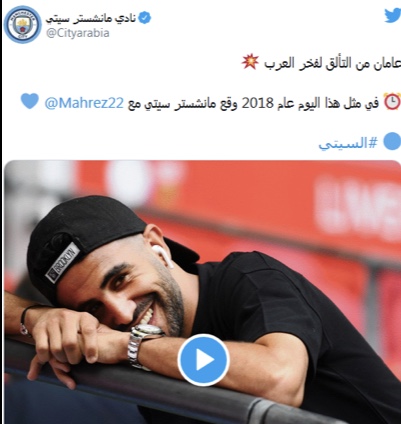Click the account name نادي مانشستر سيتي
This screenshot has width=401, height=424.
click(91, 18)
